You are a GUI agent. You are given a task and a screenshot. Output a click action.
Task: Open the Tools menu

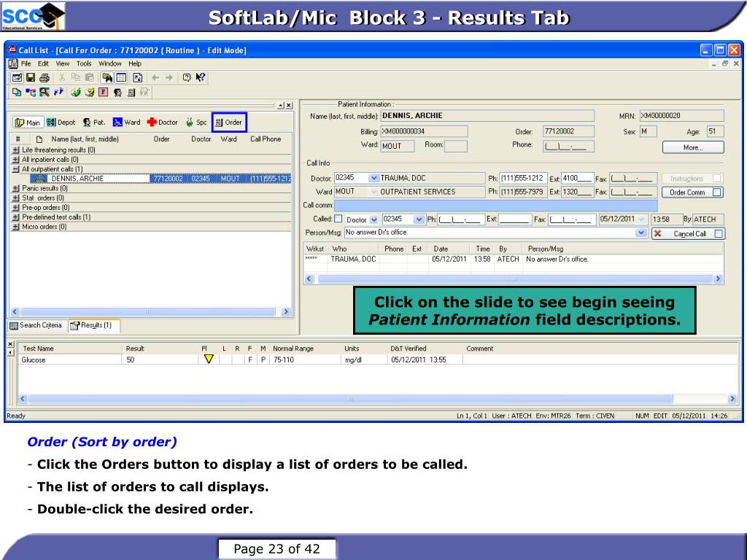(84, 63)
